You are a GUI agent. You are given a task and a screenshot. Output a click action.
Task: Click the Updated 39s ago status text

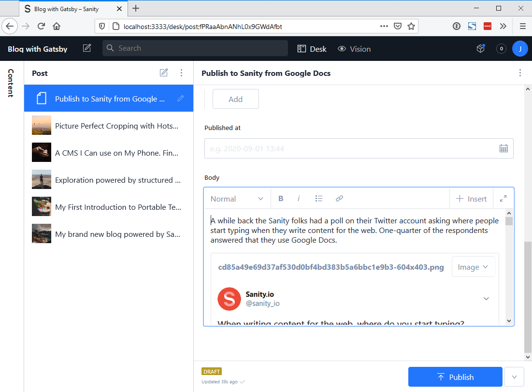pos(219,382)
